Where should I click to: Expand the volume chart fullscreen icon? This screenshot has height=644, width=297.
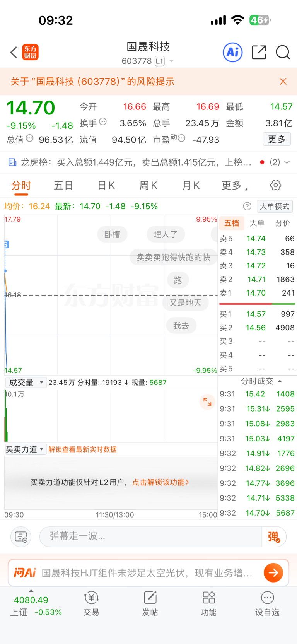point(207,402)
